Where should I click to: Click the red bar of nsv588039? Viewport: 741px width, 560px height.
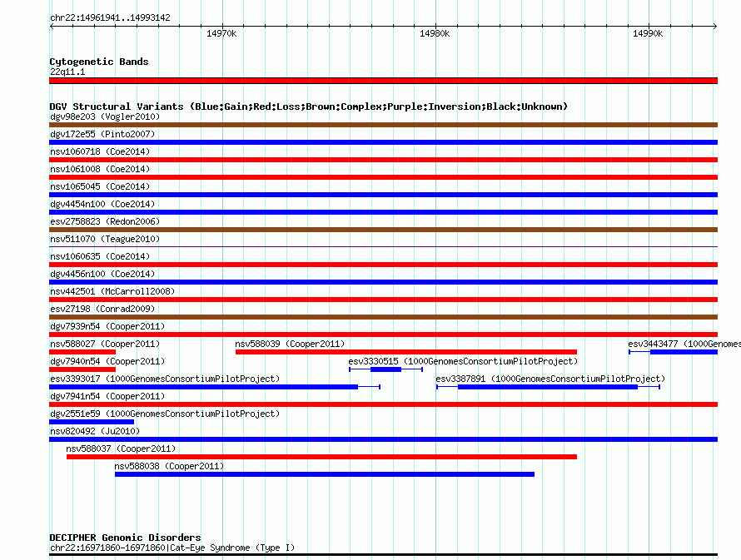(406, 352)
